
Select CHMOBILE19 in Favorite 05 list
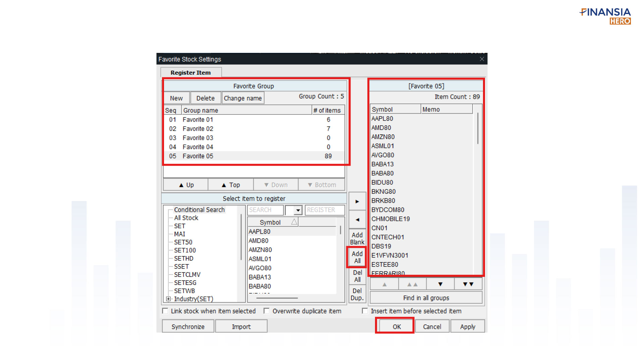(x=422, y=219)
